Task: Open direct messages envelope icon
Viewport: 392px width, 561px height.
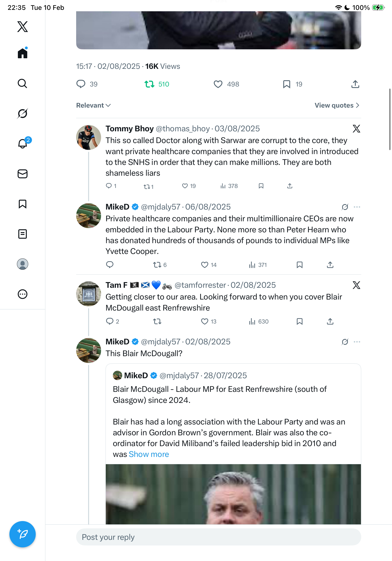Action: point(23,174)
